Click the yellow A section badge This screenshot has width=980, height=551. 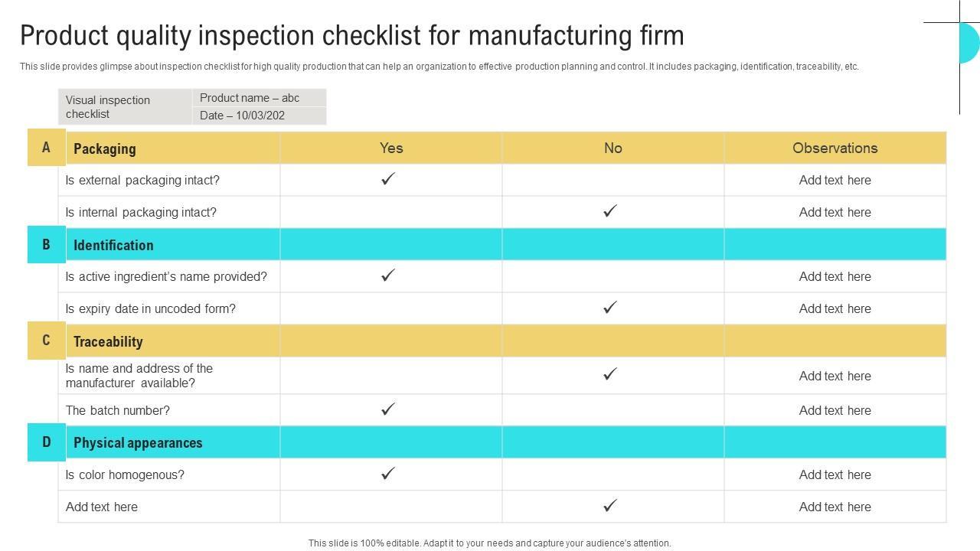tap(46, 148)
